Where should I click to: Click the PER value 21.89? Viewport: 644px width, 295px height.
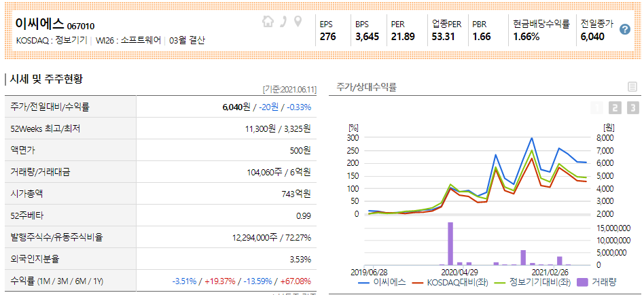click(402, 37)
